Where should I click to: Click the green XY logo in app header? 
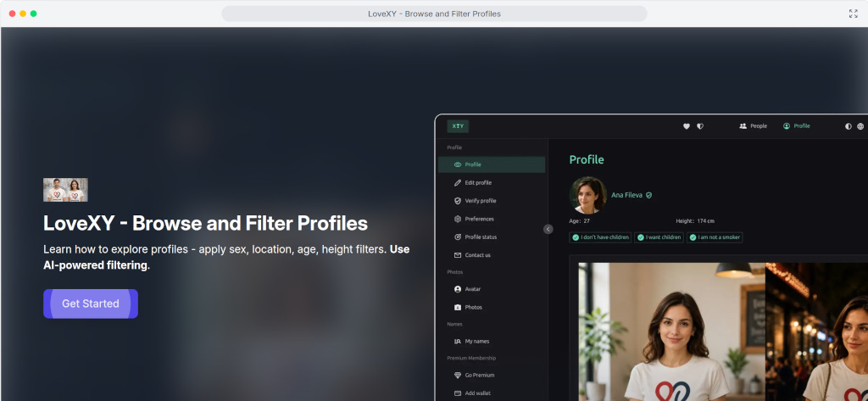(x=458, y=126)
